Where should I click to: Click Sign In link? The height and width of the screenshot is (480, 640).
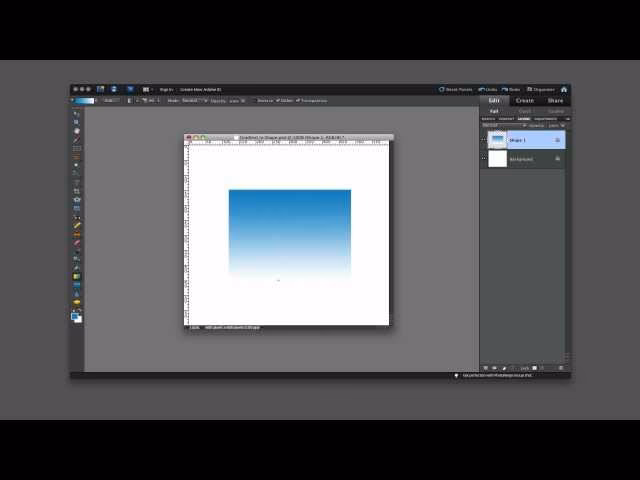[166, 89]
